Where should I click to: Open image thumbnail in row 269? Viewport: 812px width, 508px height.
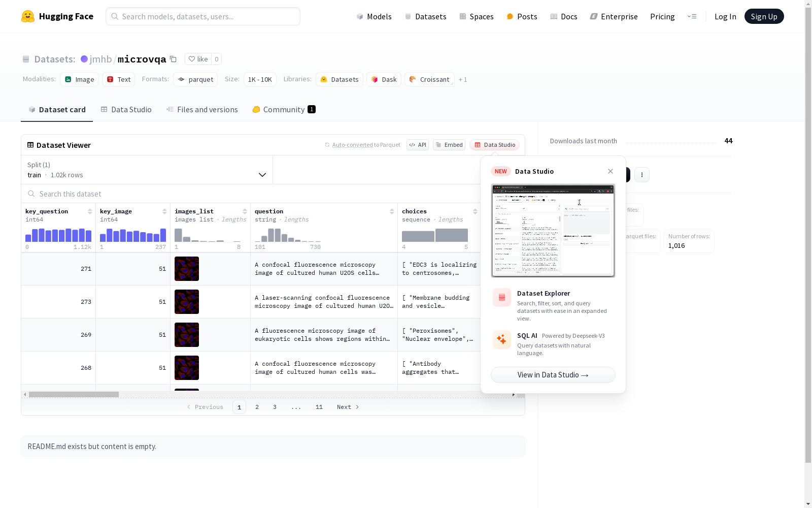187,335
